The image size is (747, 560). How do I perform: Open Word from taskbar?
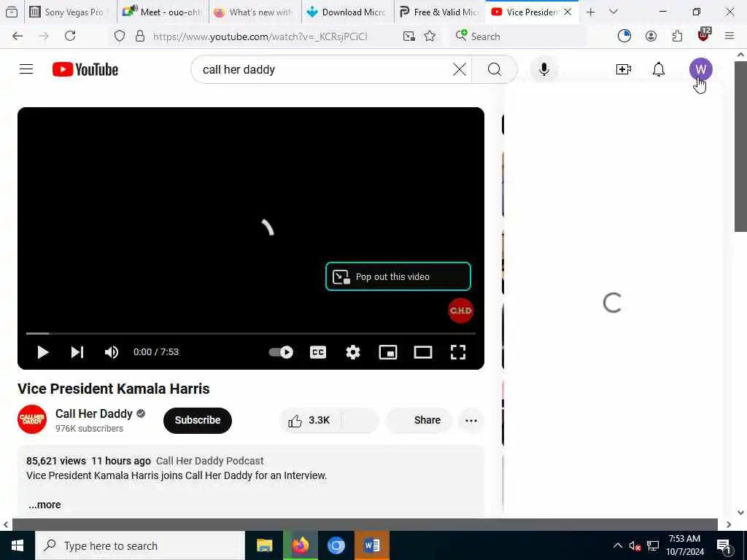point(371,545)
